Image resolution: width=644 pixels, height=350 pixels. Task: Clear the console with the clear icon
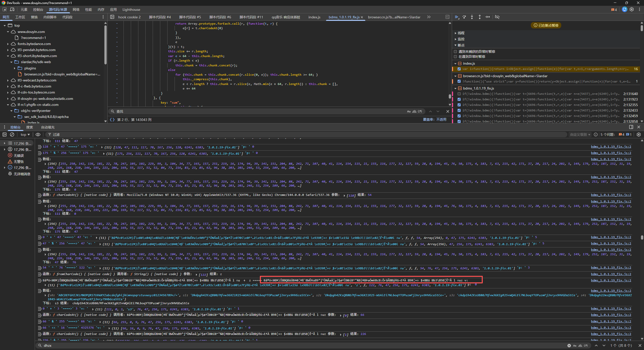pyautogui.click(x=12, y=135)
